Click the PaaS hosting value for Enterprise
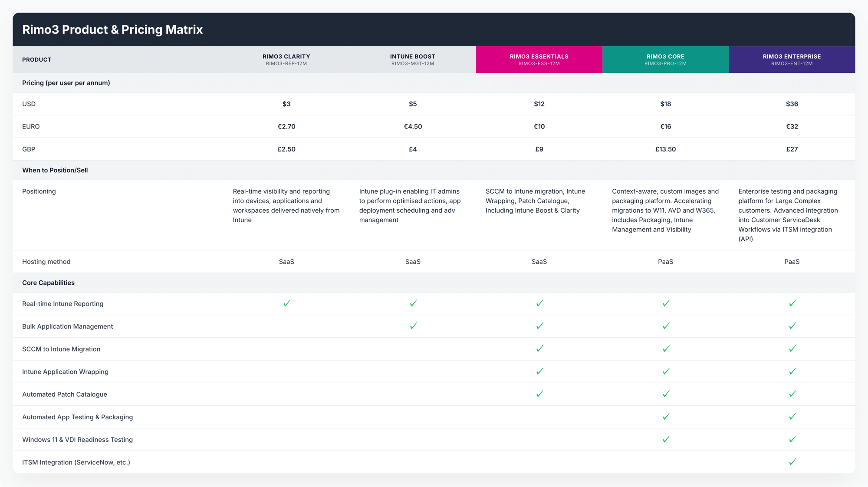The height and width of the screenshot is (487, 868). pos(792,262)
